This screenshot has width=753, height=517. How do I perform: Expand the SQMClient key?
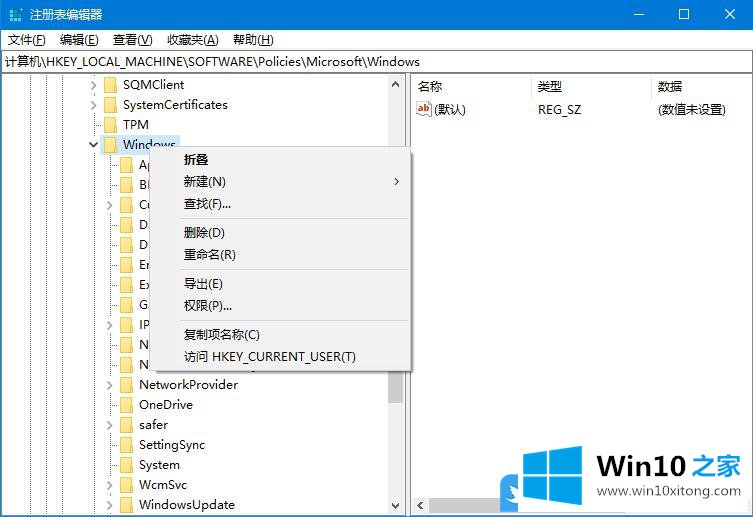(x=94, y=85)
